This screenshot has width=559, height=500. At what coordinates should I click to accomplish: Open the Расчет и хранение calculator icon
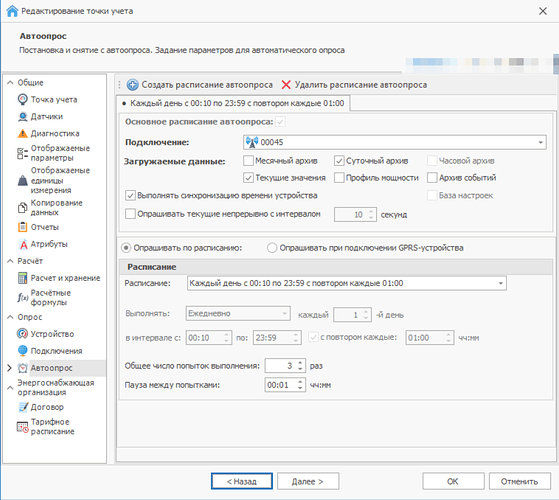(22, 278)
